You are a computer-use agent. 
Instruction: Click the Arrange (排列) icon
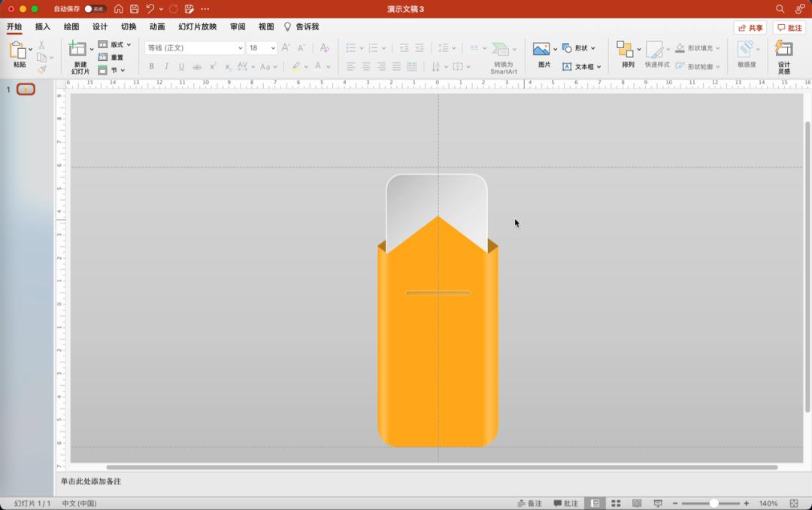625,50
